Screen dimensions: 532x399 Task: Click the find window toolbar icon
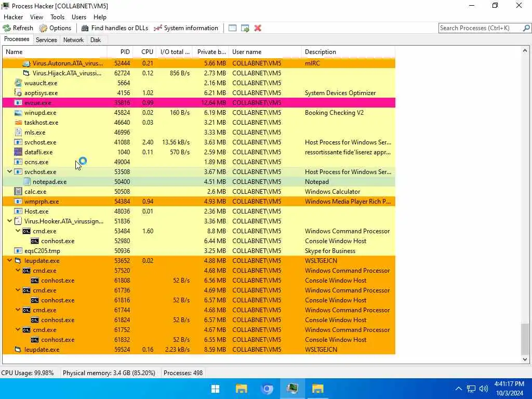[x=232, y=28]
